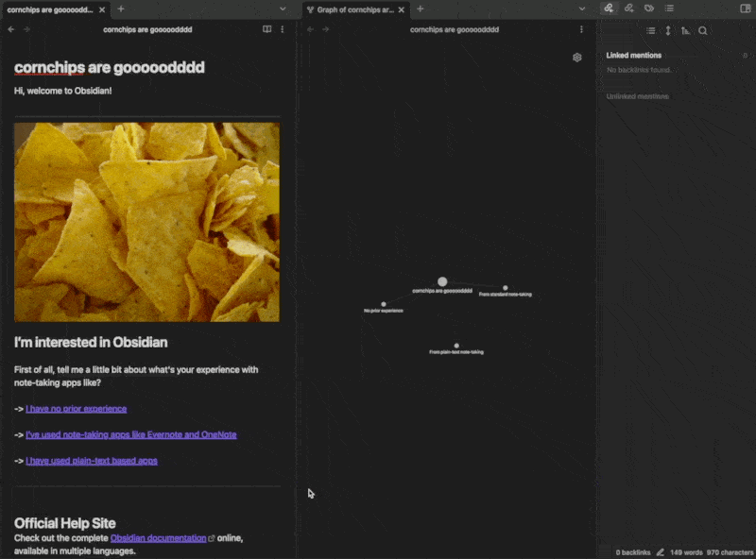The height and width of the screenshot is (559, 756).
Task: Navigate forward in the note pane
Action: 26,29
